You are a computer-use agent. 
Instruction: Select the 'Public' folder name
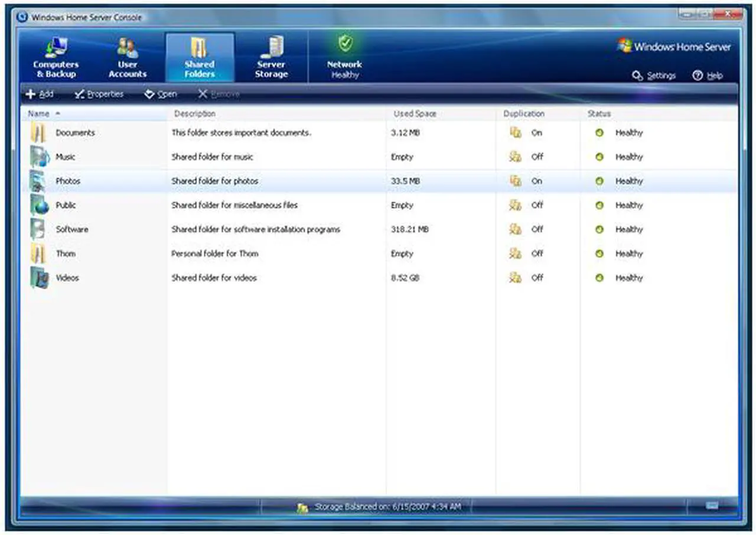pyautogui.click(x=66, y=206)
